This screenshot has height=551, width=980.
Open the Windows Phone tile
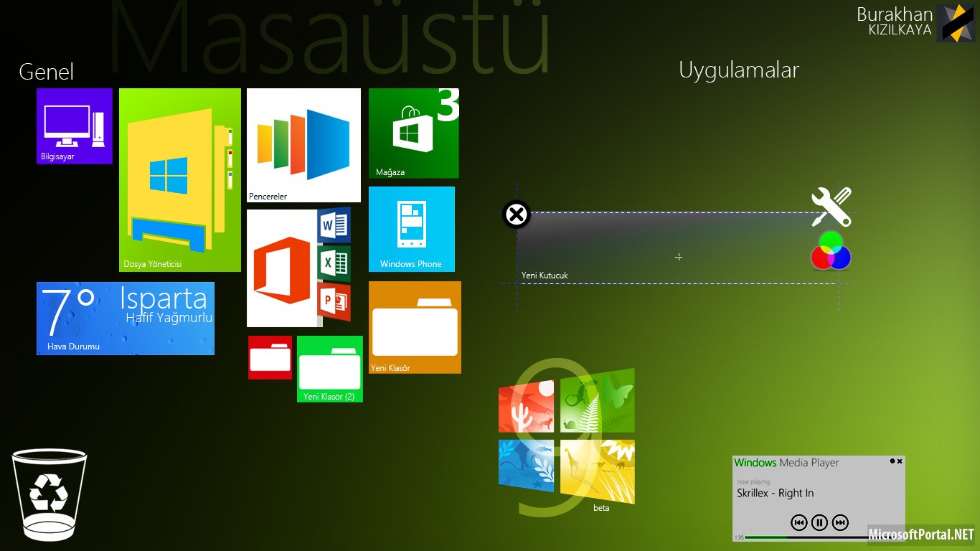tap(411, 229)
